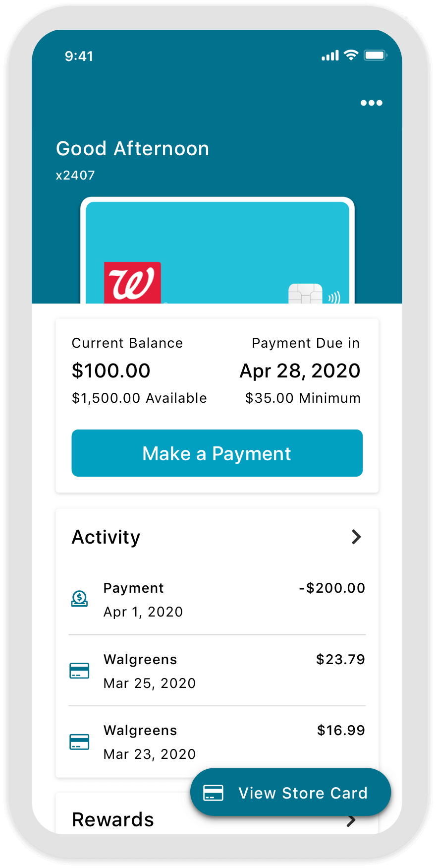Expand the Activity section chevron
Screen dimensions: 436x868
(356, 537)
